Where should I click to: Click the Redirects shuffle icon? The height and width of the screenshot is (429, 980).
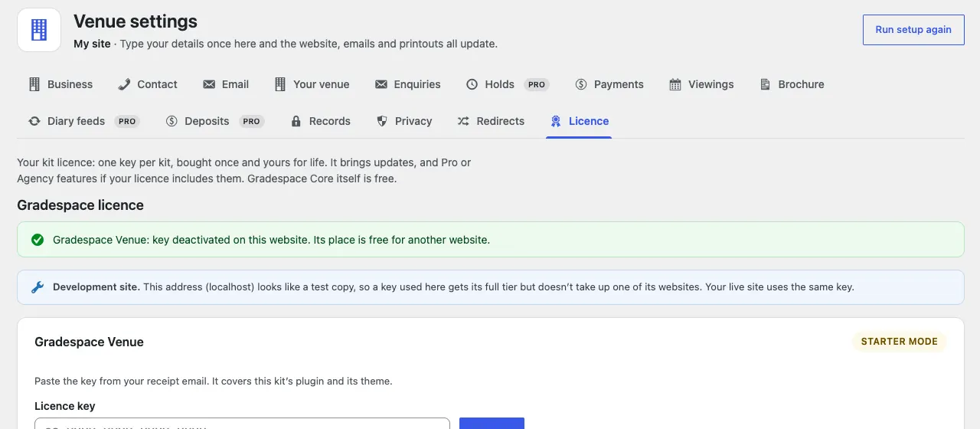pyautogui.click(x=463, y=121)
